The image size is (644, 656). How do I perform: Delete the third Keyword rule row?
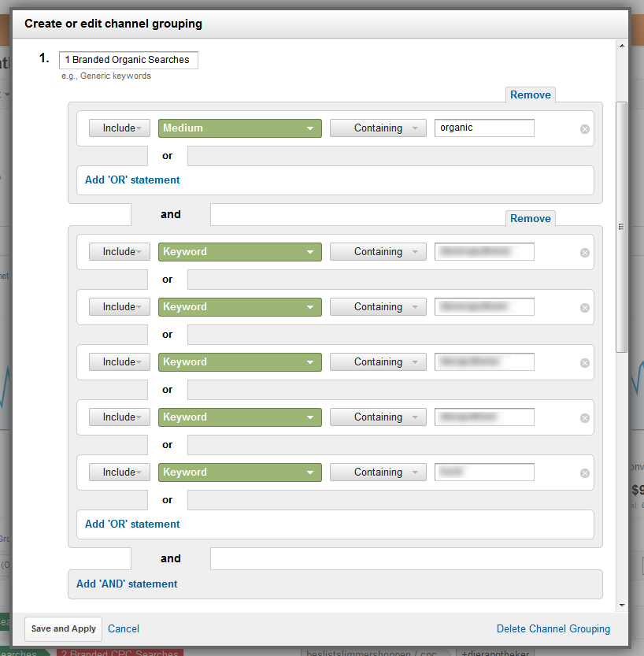pos(585,363)
